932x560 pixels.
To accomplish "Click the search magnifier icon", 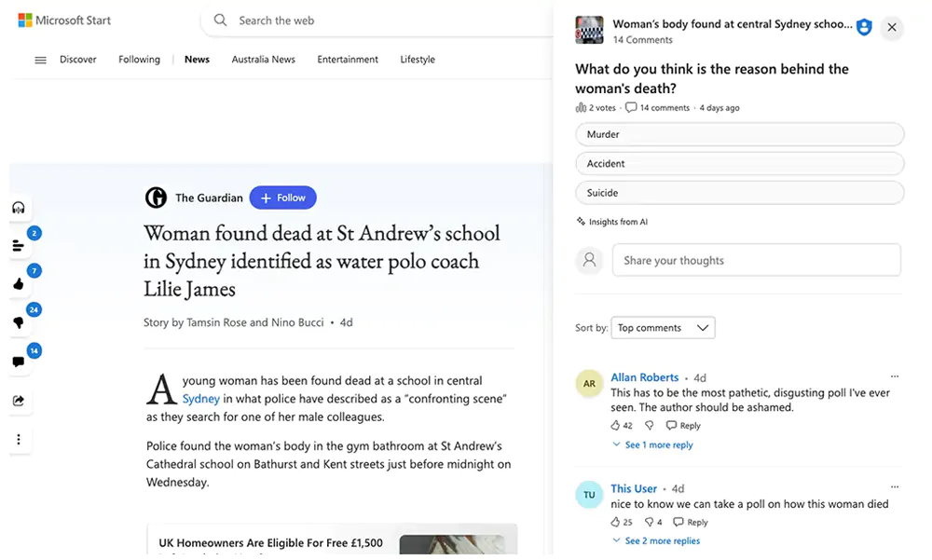I will [x=221, y=20].
